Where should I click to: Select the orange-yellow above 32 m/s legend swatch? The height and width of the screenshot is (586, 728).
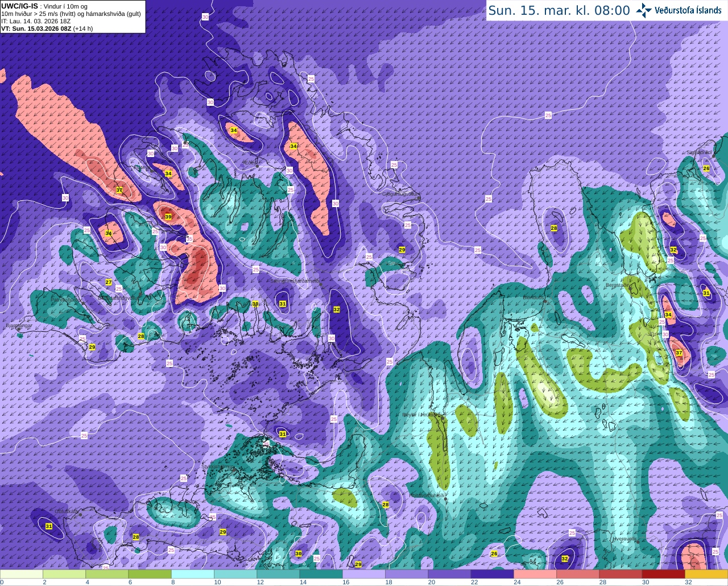point(706,574)
